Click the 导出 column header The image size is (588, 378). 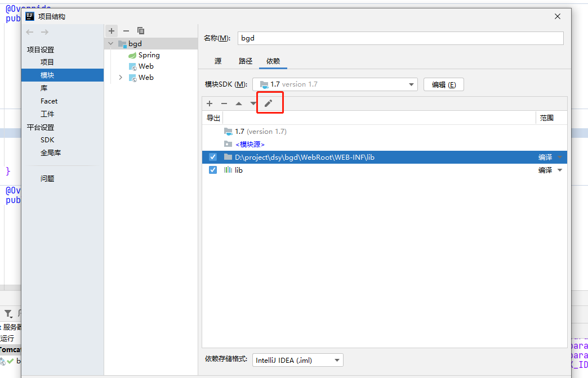(213, 118)
